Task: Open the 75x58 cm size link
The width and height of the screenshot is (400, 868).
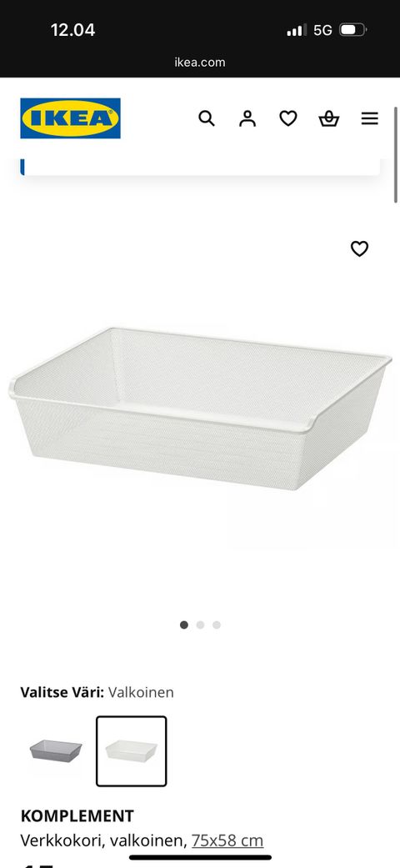Action: (x=227, y=840)
